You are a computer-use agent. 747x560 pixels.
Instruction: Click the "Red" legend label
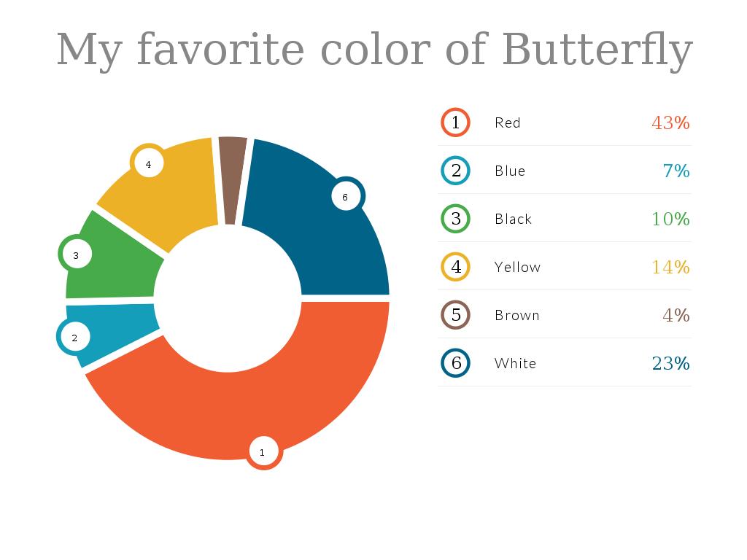pyautogui.click(x=508, y=122)
